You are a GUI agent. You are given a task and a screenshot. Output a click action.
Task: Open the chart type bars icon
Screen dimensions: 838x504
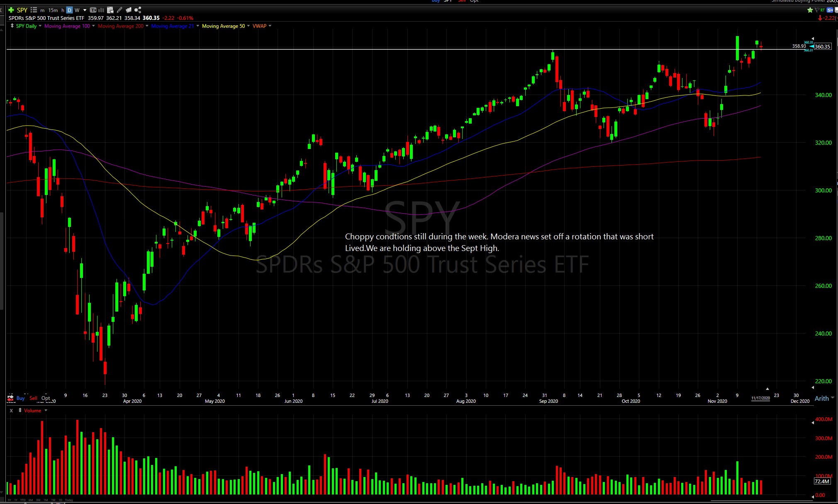click(101, 10)
